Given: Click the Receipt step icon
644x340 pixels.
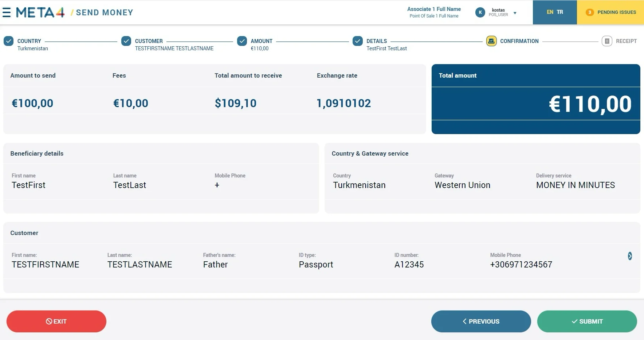Looking at the screenshot, I should (x=607, y=41).
